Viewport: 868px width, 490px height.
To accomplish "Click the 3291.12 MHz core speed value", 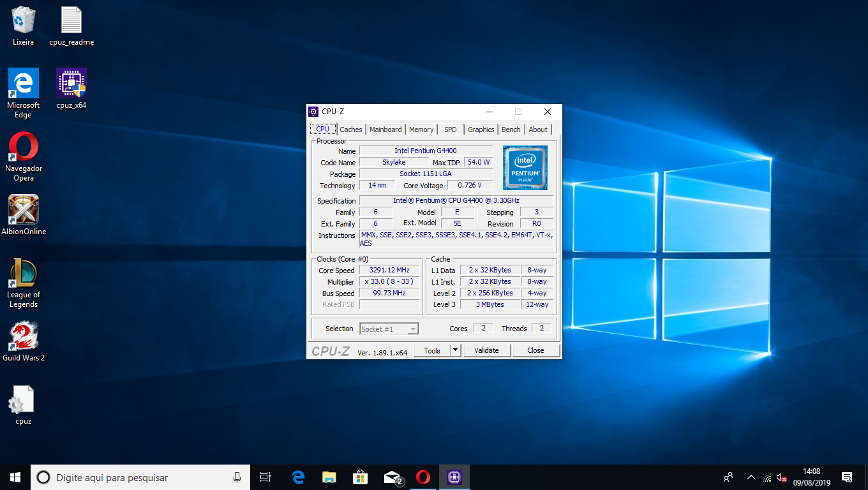I will (x=389, y=270).
